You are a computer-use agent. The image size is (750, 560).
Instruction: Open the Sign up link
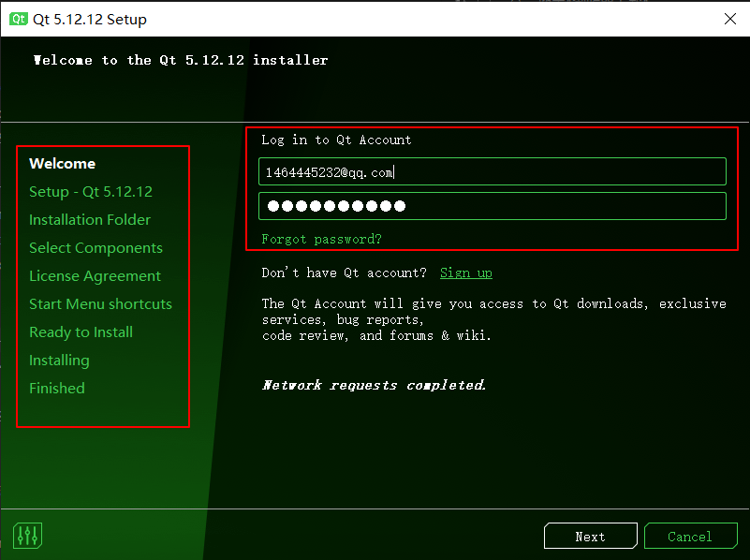[466, 273]
